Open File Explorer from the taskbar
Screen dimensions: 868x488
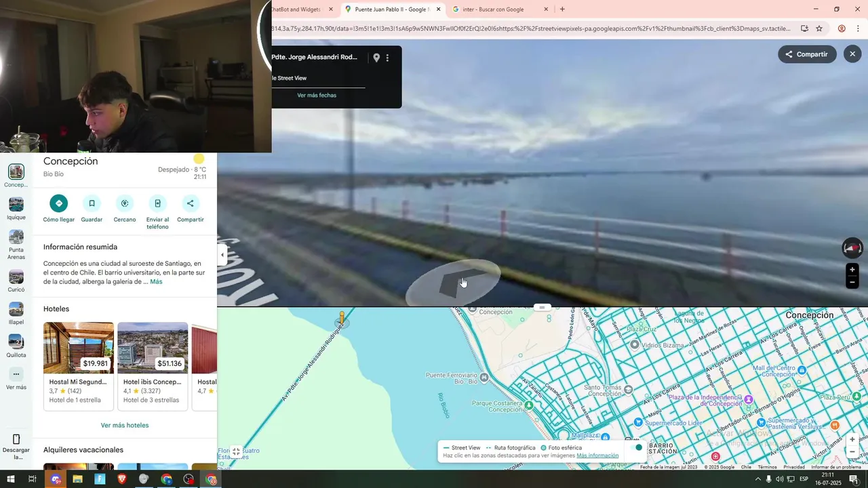coord(77,479)
